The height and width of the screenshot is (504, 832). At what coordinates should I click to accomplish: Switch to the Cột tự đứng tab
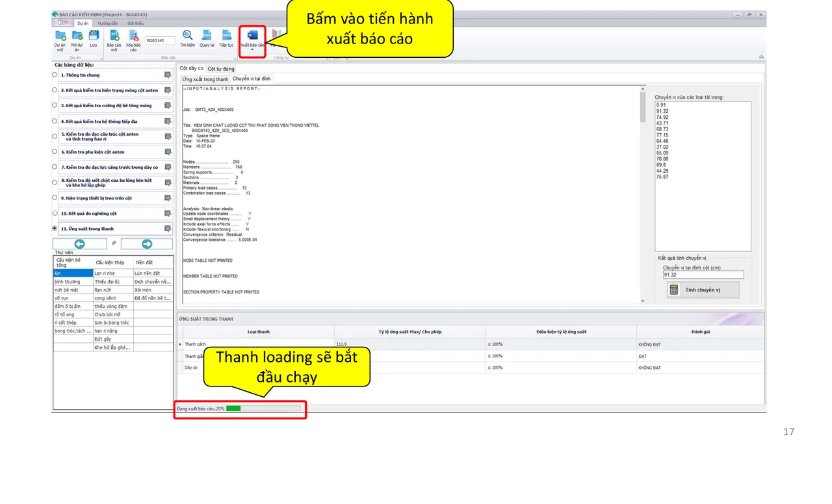(221, 68)
